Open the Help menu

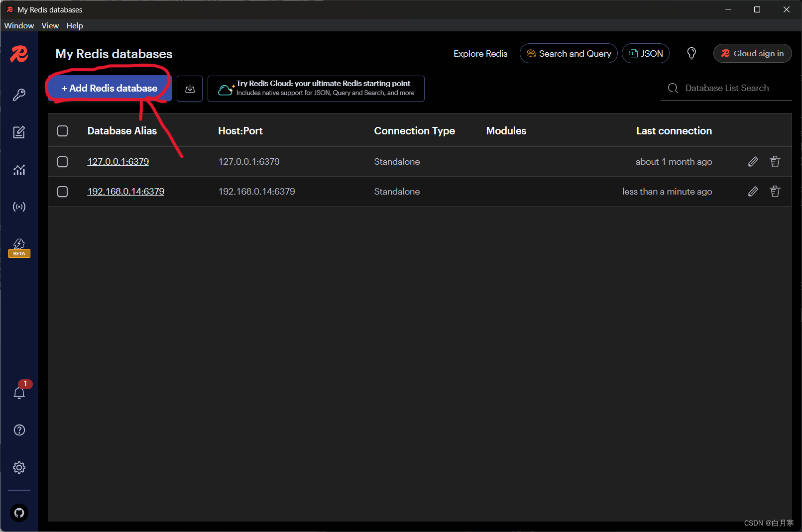[75, 25]
